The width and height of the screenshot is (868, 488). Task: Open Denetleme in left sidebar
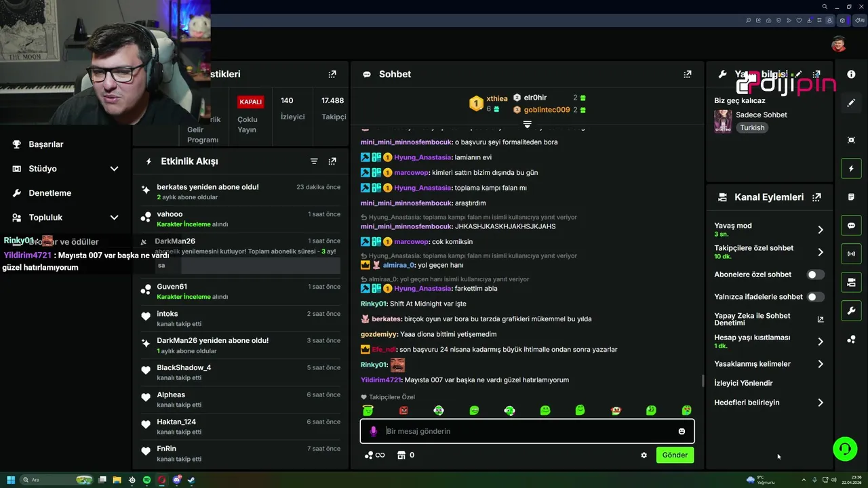pos(50,193)
